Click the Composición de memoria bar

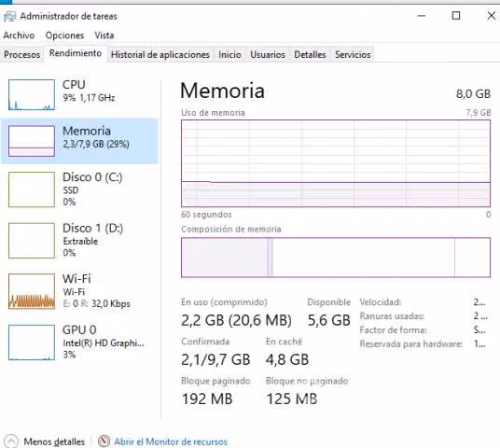(x=336, y=258)
